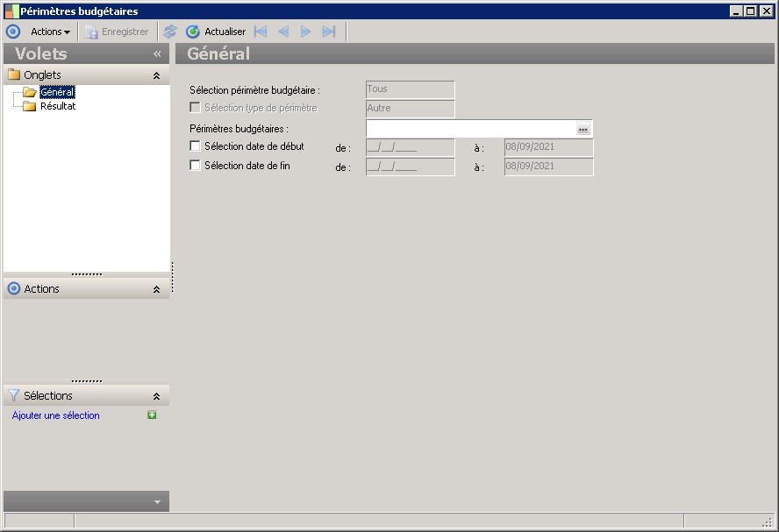Collapse the Sélections pane chevron

(156, 396)
